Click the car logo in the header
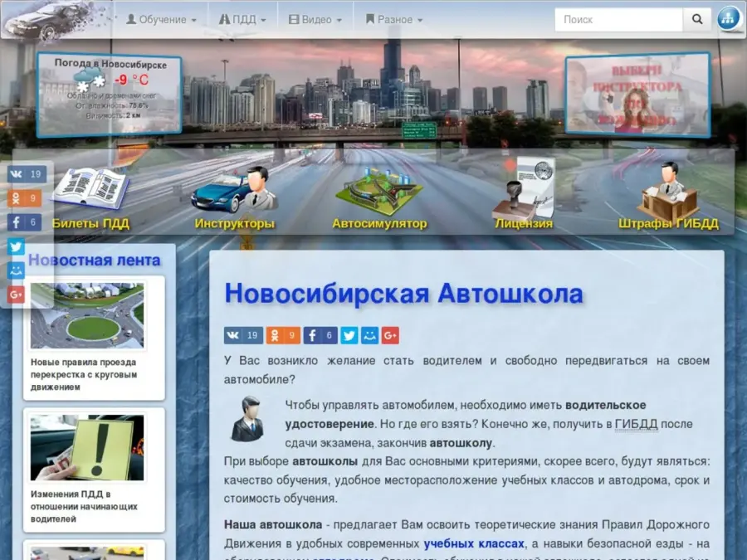The height and width of the screenshot is (560, 747). [x=48, y=21]
